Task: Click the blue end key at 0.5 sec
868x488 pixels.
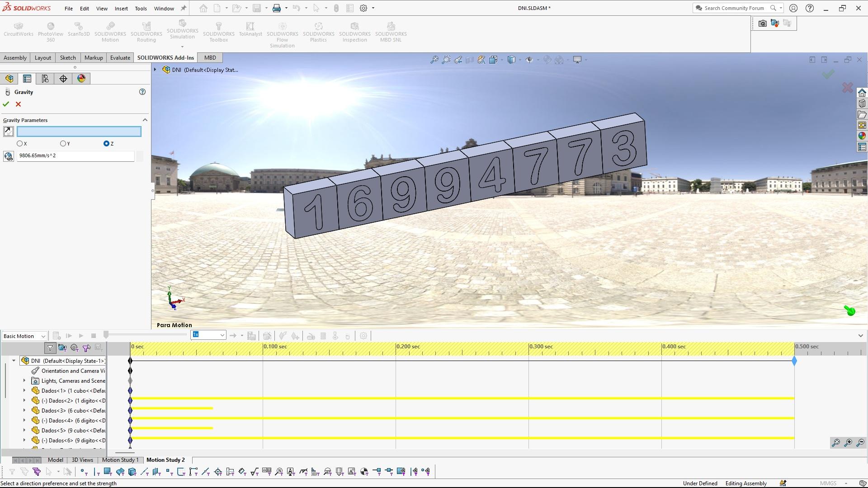Action: [x=794, y=361]
